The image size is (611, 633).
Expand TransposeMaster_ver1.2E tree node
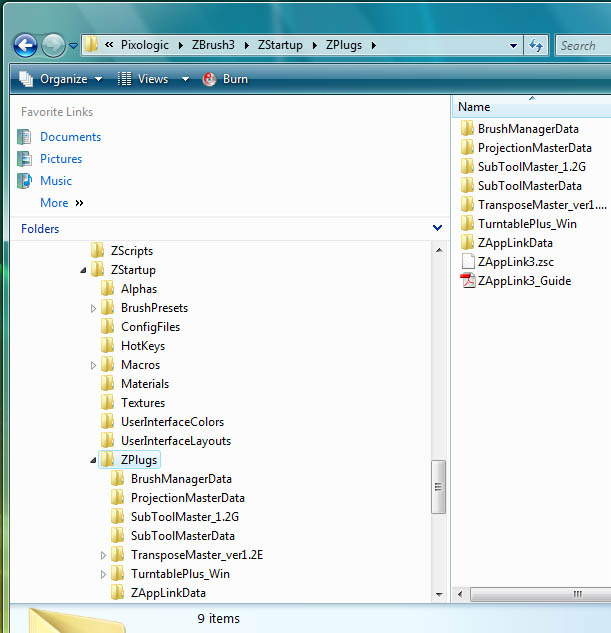pyautogui.click(x=103, y=555)
